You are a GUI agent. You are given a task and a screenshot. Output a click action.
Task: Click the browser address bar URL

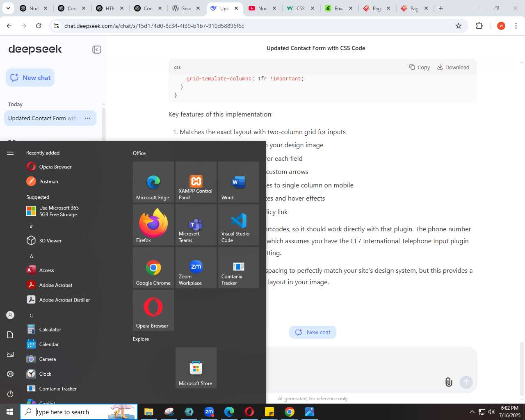tap(154, 26)
